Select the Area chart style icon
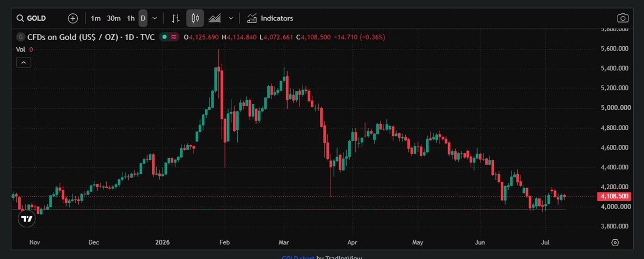644x259 pixels. pyautogui.click(x=215, y=18)
